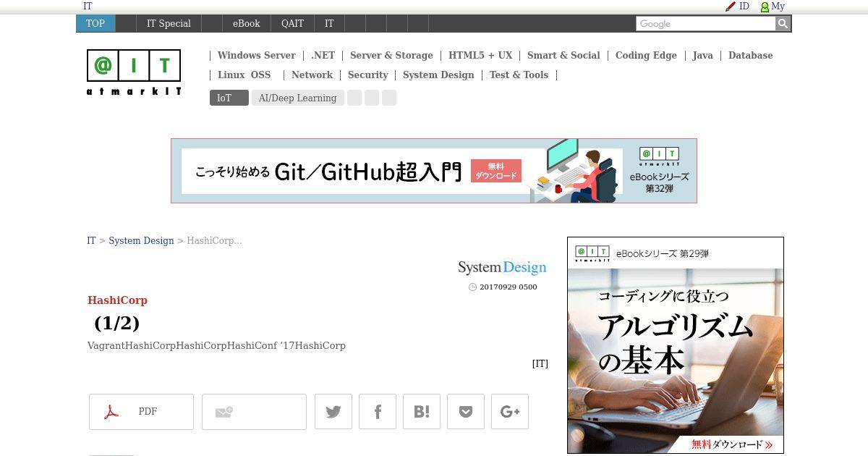Go to Security category
868x456 pixels.
367,75
